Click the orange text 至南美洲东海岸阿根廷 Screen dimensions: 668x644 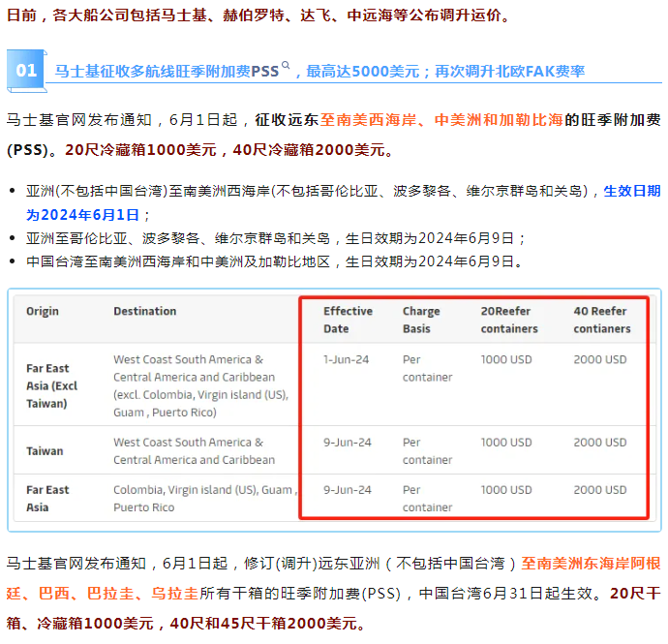pyautogui.click(x=334, y=578)
